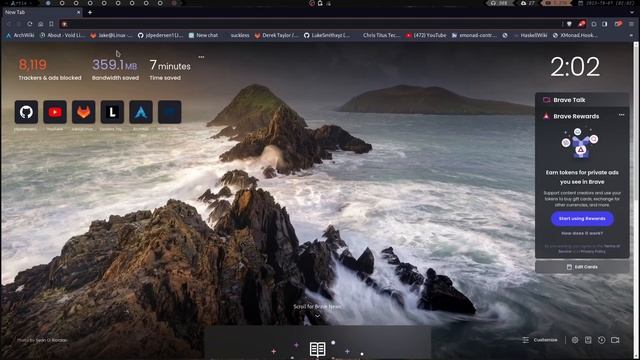Bookmark this page using toolbar bookmark icon
This screenshot has width=640, height=360.
51,24
